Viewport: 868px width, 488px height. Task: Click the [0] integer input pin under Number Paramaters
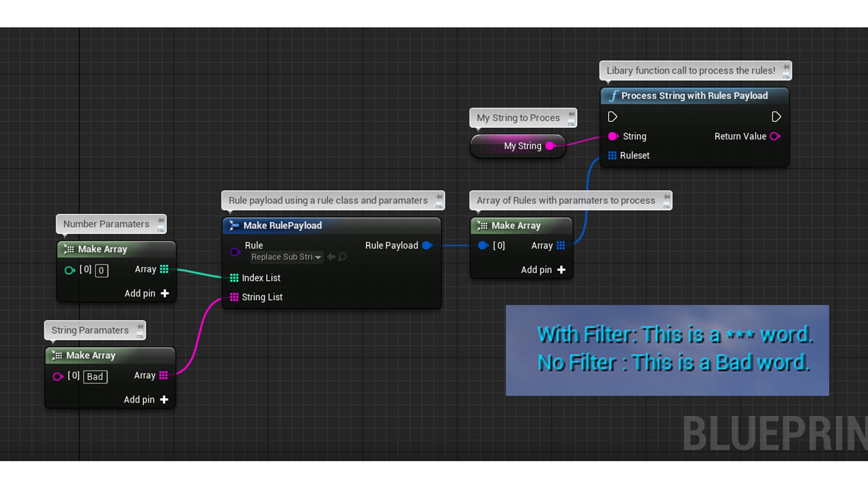coord(70,270)
